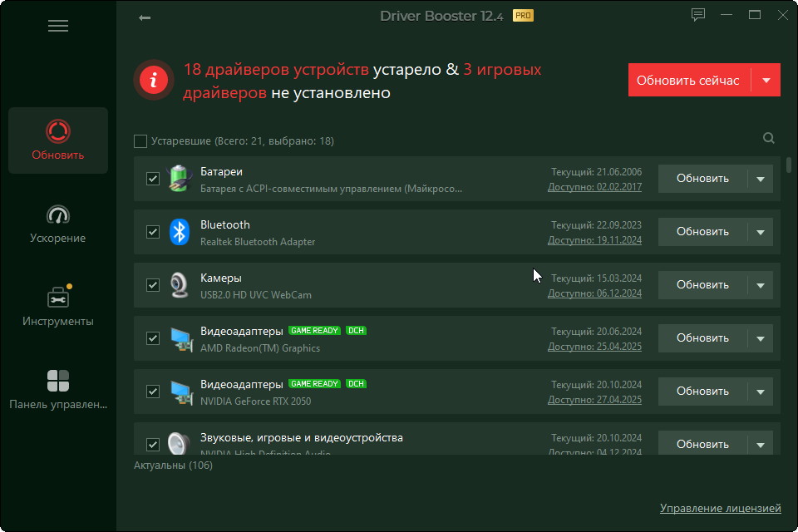
Task: Uncheck the Звуковые устройства checkbox
Action: 153,445
